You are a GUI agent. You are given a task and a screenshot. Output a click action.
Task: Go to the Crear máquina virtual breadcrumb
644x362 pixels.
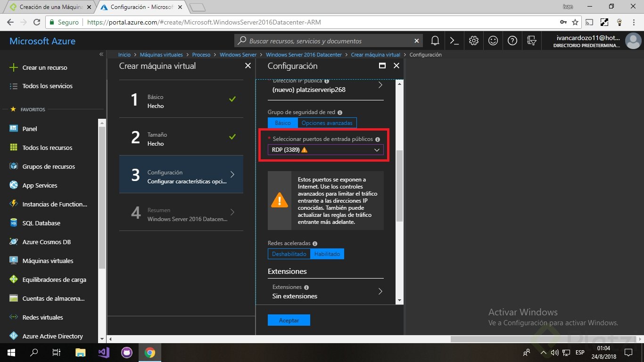pyautogui.click(x=376, y=55)
